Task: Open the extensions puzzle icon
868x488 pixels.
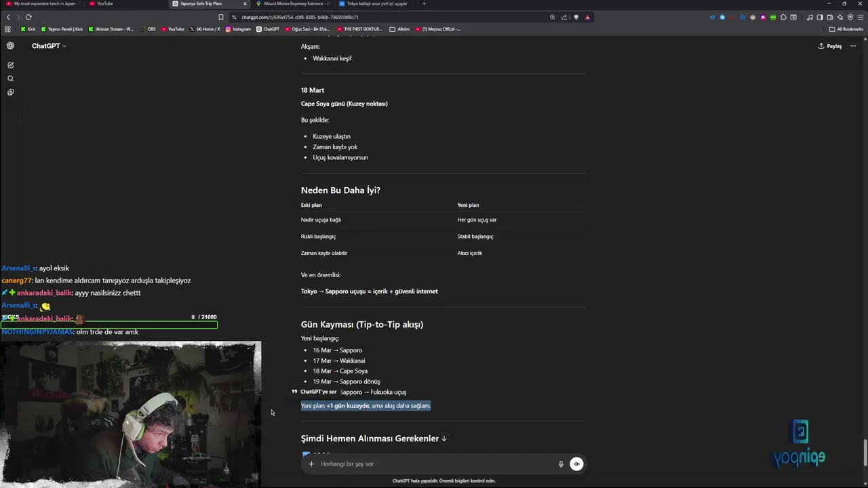Action: (783, 17)
